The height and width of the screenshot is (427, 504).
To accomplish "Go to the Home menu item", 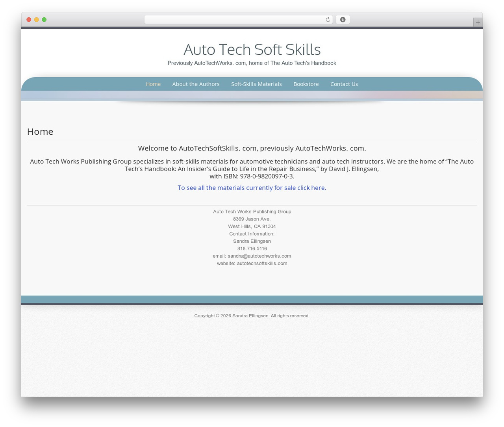I will (153, 84).
